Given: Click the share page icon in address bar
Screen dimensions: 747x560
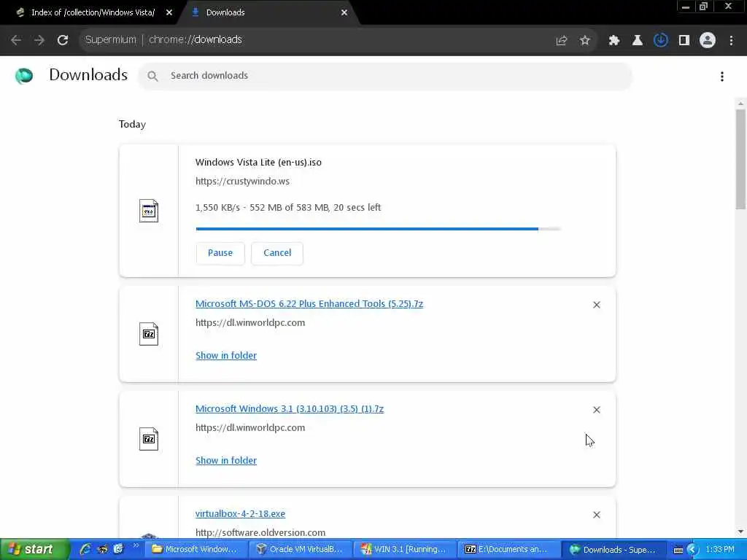Looking at the screenshot, I should [562, 41].
